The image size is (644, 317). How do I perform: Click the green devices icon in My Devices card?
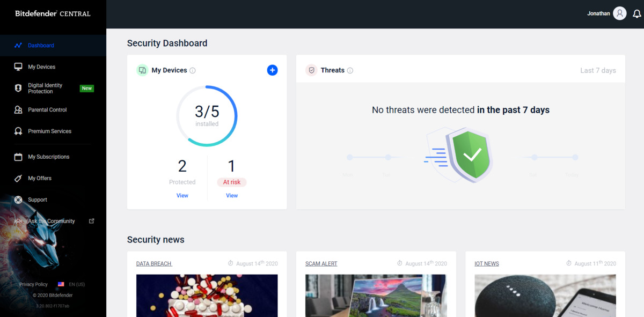[142, 70]
